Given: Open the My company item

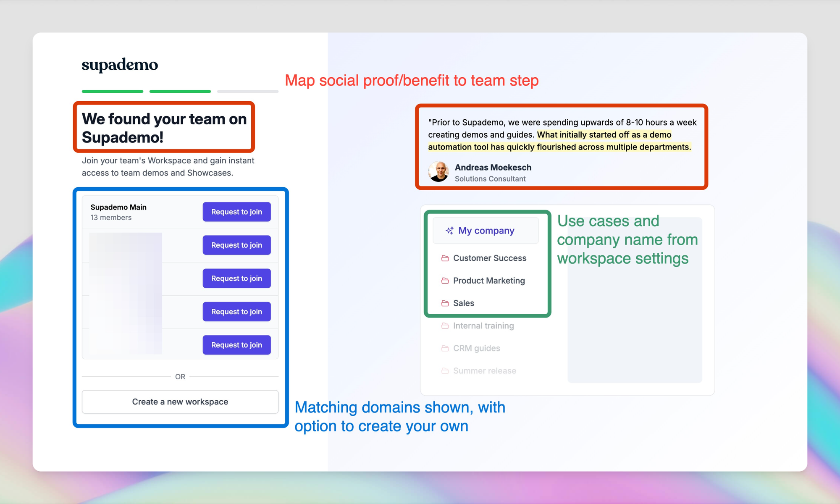Looking at the screenshot, I should [486, 230].
